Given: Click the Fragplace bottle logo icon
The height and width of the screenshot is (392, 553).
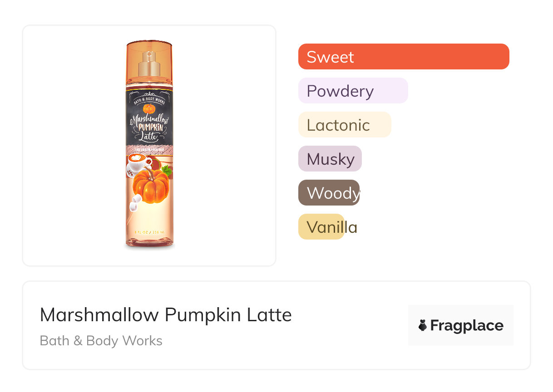Looking at the screenshot, I should 423,325.
